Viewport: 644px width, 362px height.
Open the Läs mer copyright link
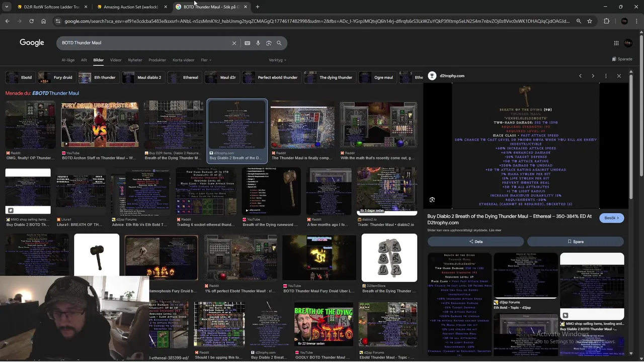pos(495,230)
